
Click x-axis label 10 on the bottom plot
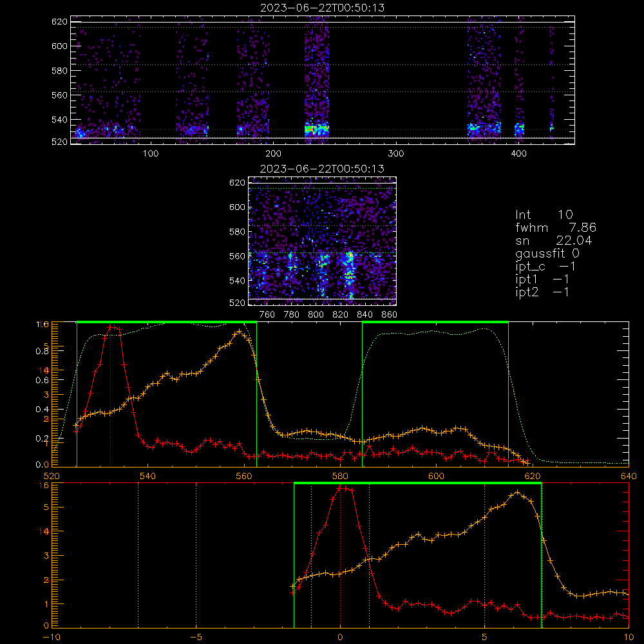(629, 638)
